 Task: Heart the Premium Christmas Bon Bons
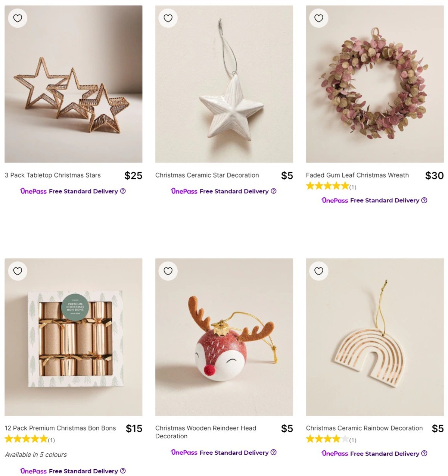coord(18,271)
